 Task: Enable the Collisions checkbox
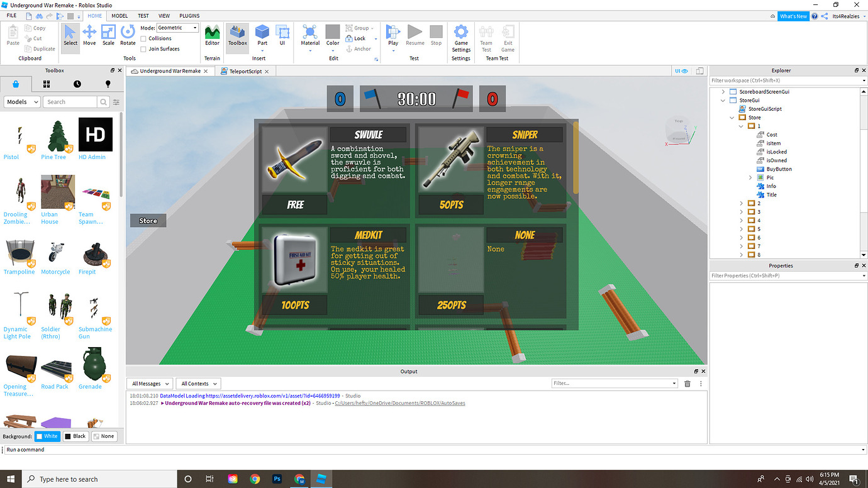tap(145, 38)
